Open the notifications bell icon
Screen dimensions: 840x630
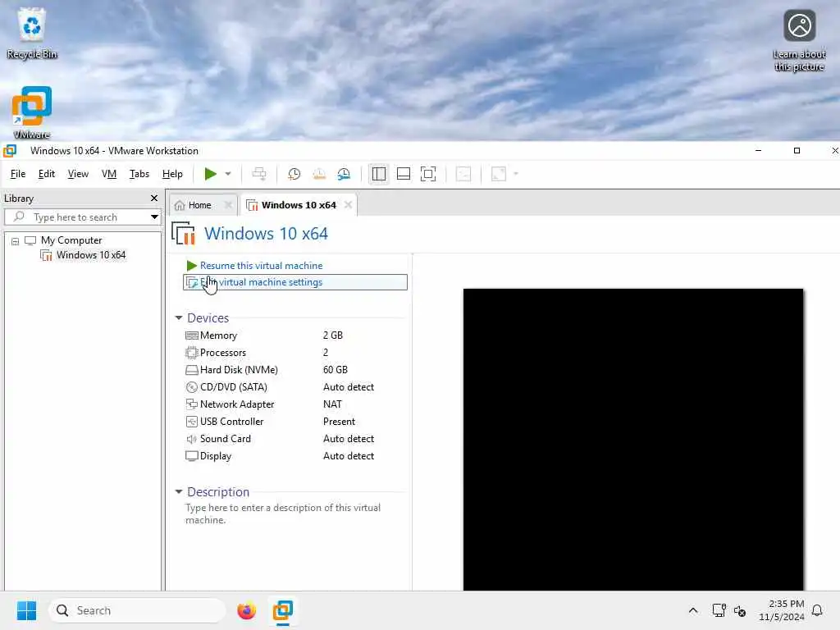[817, 610]
